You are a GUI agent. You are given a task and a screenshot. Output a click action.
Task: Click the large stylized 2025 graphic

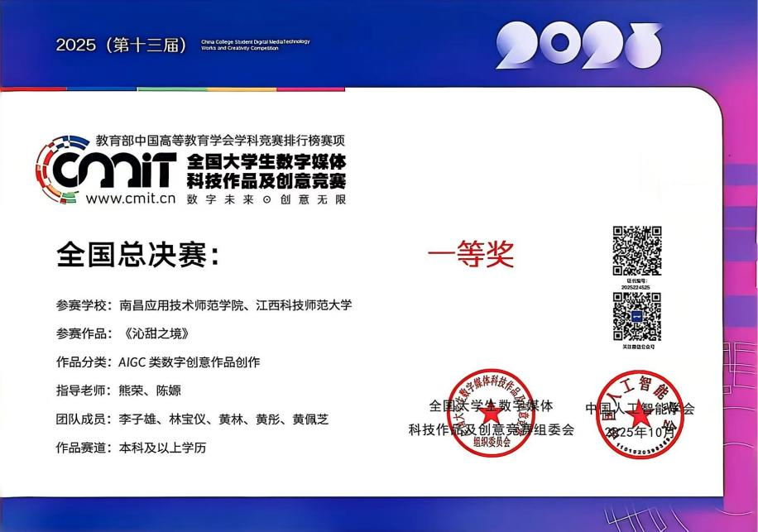click(578, 46)
